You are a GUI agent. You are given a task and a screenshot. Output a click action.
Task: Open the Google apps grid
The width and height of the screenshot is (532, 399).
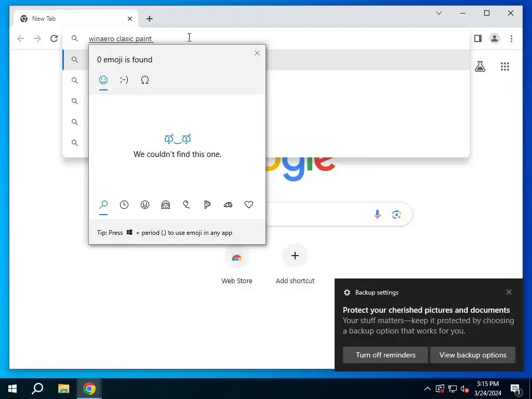point(505,66)
